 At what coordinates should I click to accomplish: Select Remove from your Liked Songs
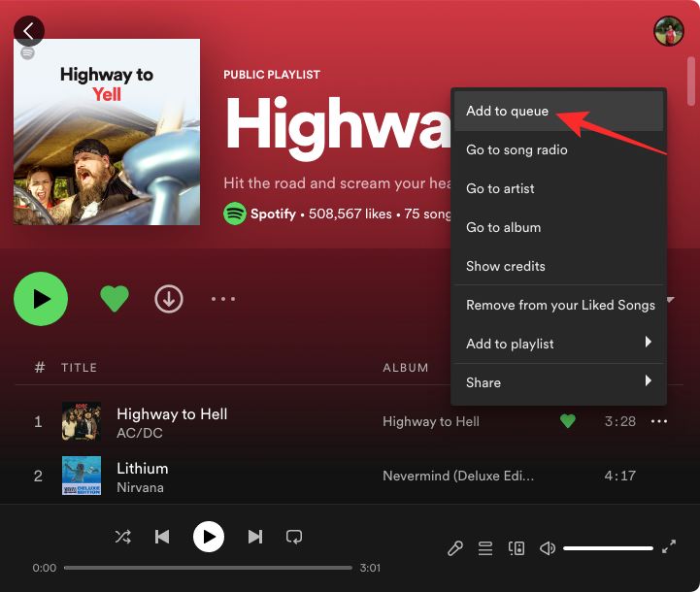tap(558, 305)
